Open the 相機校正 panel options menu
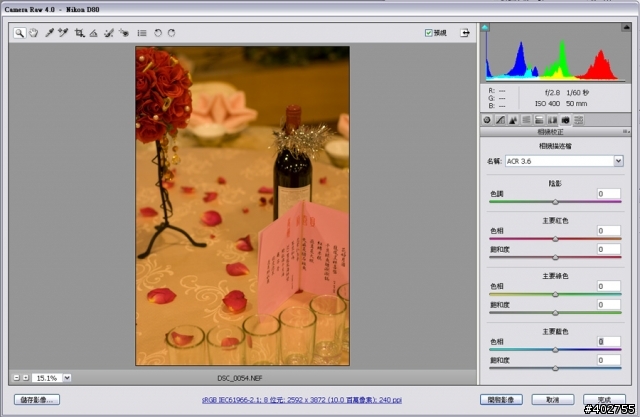The width and height of the screenshot is (640, 417). point(626,131)
